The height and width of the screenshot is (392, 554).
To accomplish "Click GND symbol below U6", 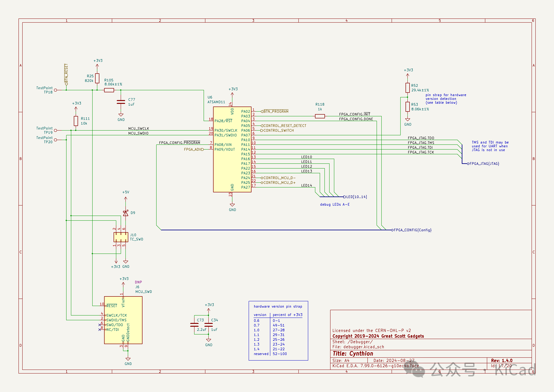I will (x=232, y=205).
